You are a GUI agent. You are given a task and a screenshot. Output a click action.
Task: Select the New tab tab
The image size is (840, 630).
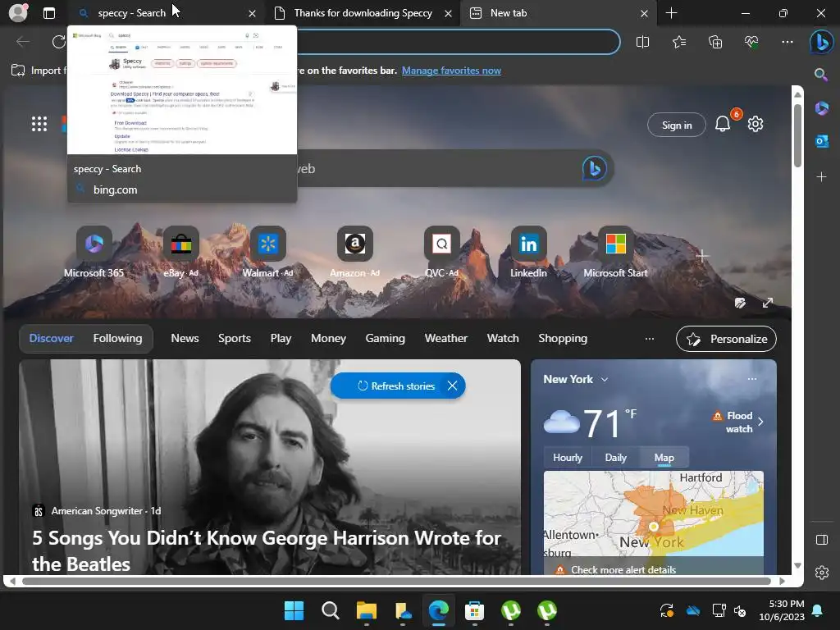pyautogui.click(x=509, y=13)
